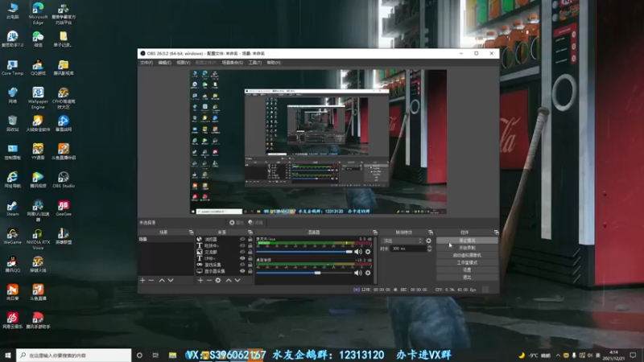This screenshot has width=644, height=362.
Task: Open the 场景集合(S) menu
Action: pos(233,63)
